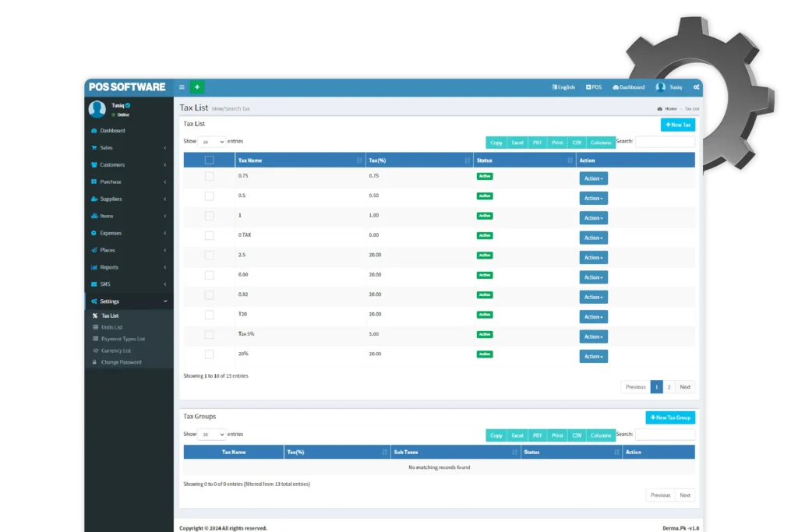
Task: Click the green plus quick-add icon
Action: [x=197, y=87]
